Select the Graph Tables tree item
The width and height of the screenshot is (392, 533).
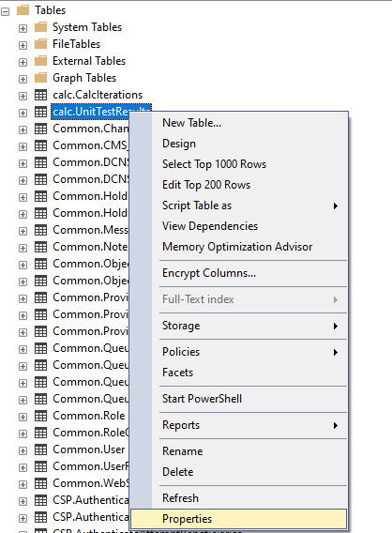click(84, 78)
